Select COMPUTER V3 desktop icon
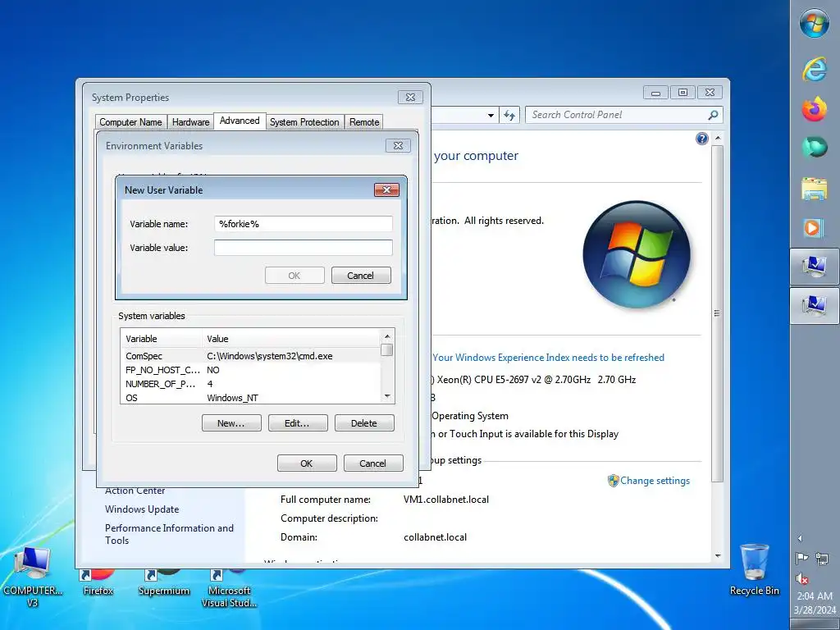The image size is (840, 630). coord(32,577)
